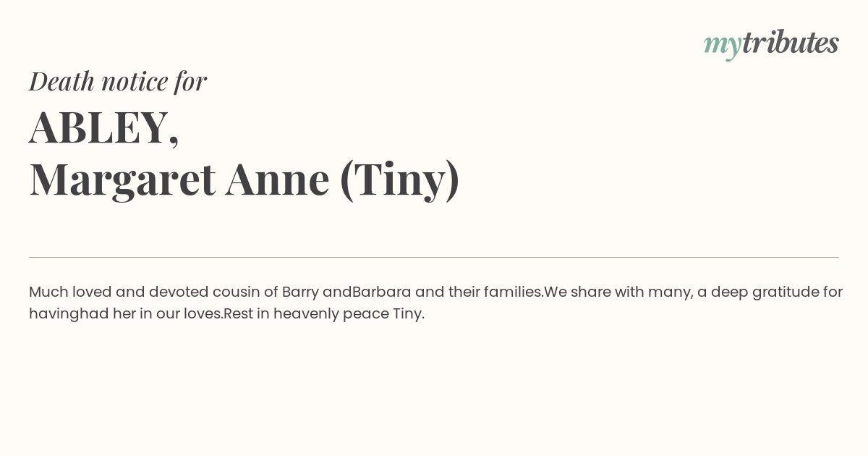Image resolution: width=868 pixels, height=456 pixels.
Task: Click "Anne" in the name heading
Action: click(278, 180)
